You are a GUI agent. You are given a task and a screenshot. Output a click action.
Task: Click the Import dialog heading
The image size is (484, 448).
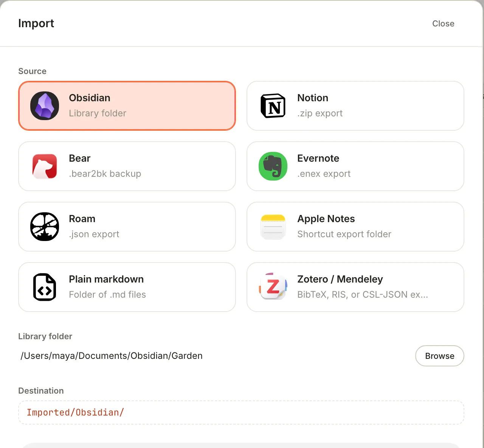tap(36, 23)
